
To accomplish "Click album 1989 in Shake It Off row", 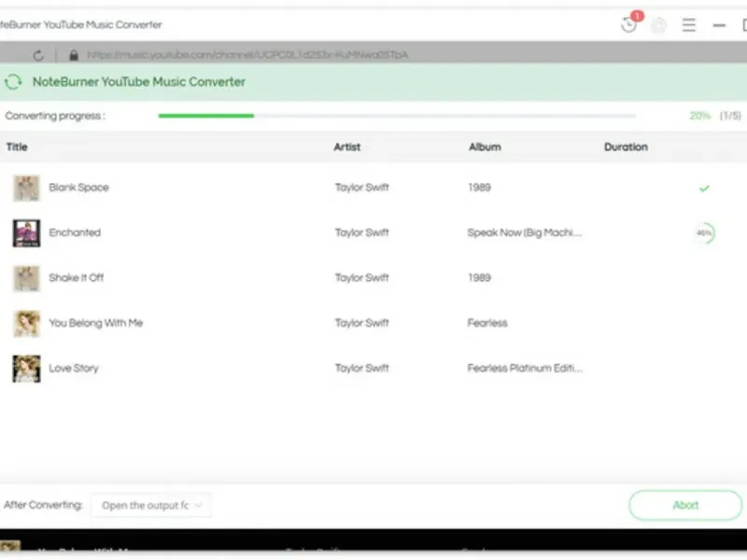I will click(479, 277).
